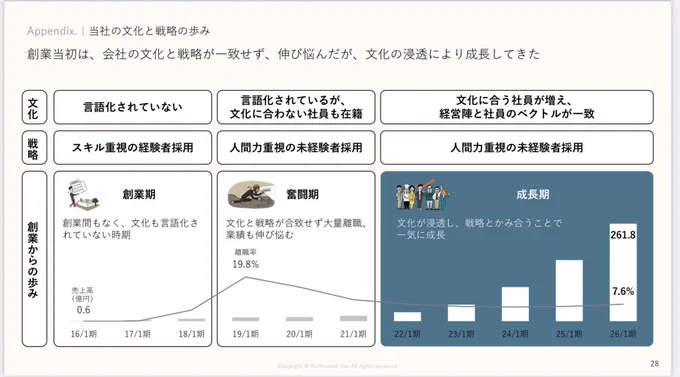Click the 16/1期 axis label
This screenshot has height=377, width=680.
[84, 334]
